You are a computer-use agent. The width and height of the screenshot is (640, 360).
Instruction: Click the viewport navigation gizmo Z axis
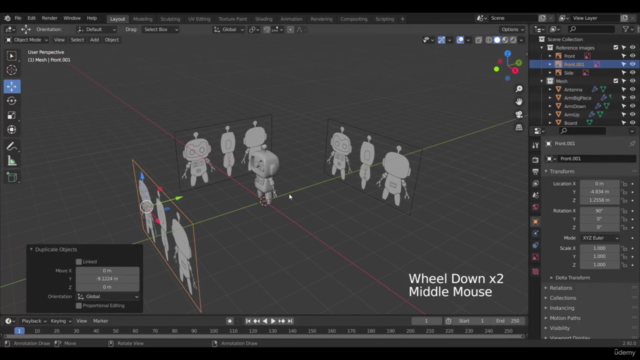(508, 53)
